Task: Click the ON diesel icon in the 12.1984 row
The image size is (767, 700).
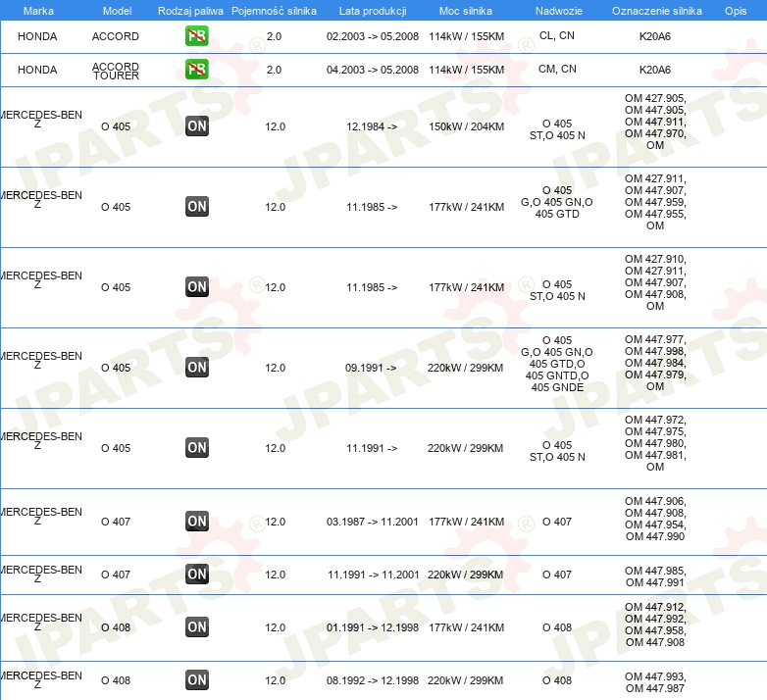Action: click(x=197, y=126)
